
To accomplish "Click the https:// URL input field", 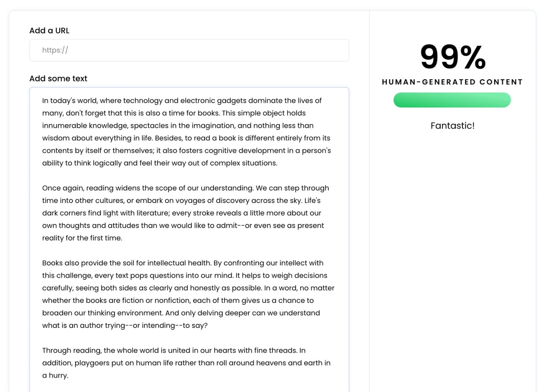I will click(189, 50).
